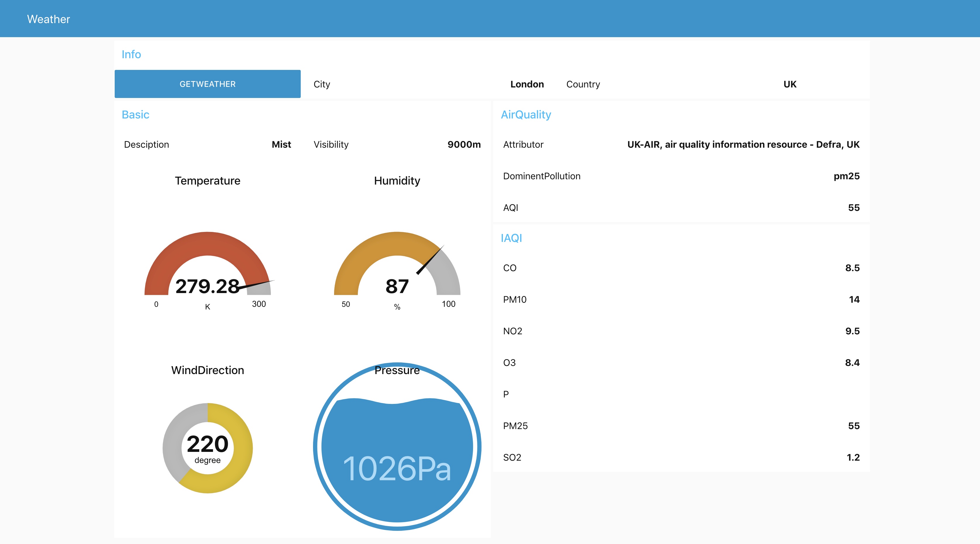This screenshot has width=980, height=544.
Task: Click the Desciption value Mist
Action: point(281,144)
